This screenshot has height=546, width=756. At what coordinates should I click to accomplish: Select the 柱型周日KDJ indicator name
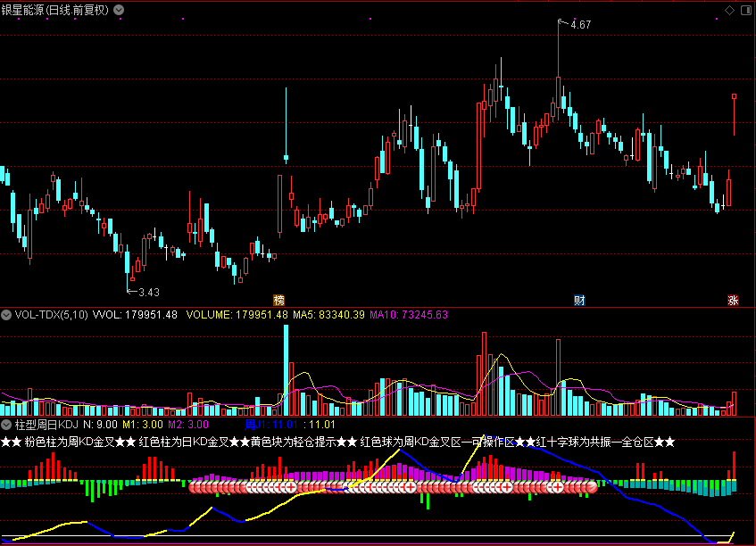point(46,425)
